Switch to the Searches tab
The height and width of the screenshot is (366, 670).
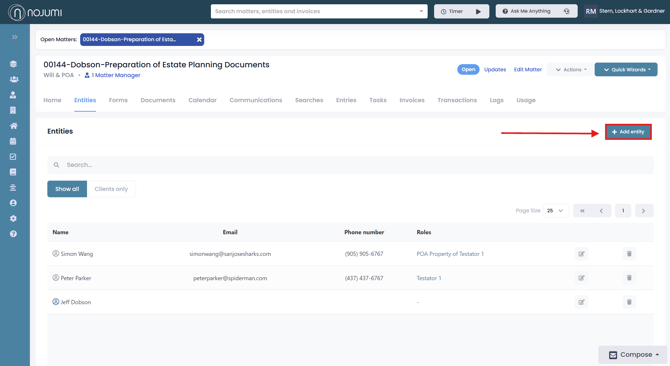pos(309,100)
